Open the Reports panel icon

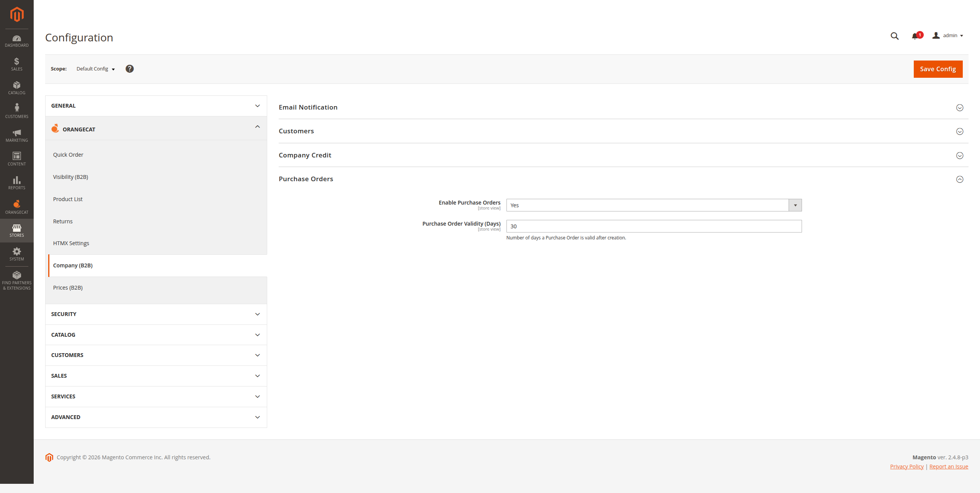click(x=16, y=182)
